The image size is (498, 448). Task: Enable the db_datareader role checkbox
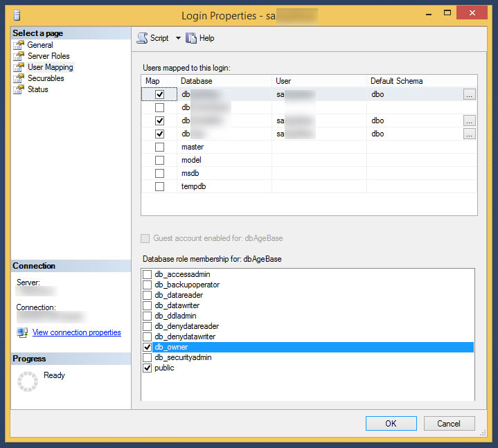tap(147, 295)
